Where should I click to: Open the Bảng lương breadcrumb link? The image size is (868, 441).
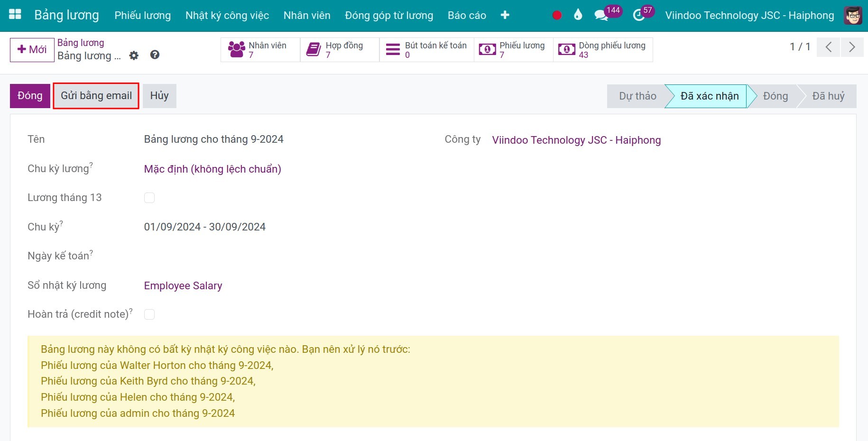click(81, 43)
